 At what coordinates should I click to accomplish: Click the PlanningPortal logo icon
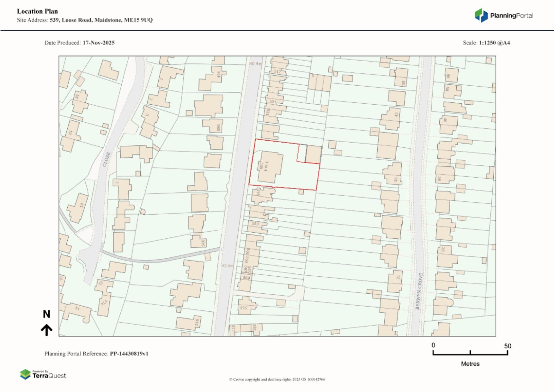coord(481,15)
